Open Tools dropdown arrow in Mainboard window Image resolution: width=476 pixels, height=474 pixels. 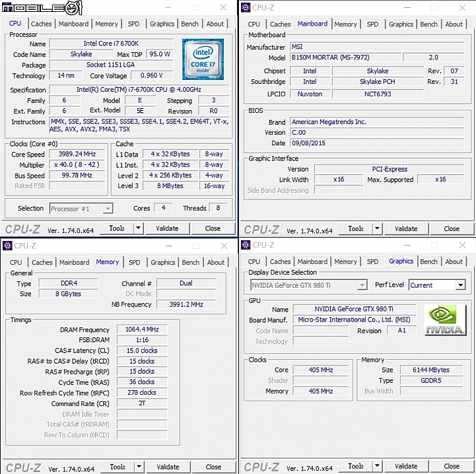pos(377,228)
